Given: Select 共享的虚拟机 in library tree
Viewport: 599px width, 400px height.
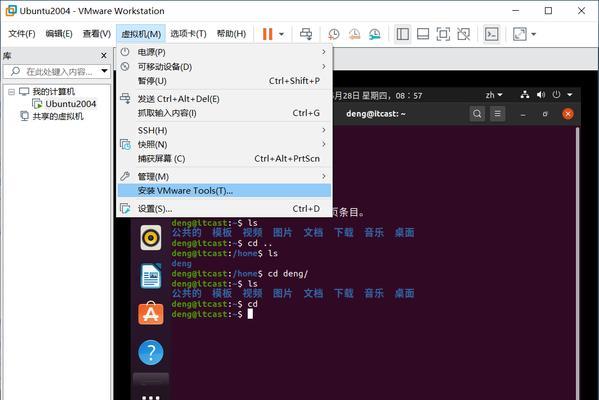Looking at the screenshot, I should click(x=58, y=116).
